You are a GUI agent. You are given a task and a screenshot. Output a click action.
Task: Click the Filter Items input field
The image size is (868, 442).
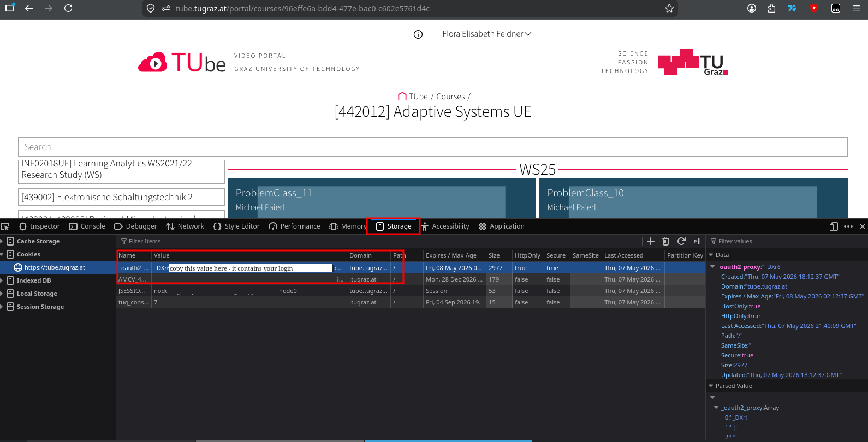pos(379,241)
